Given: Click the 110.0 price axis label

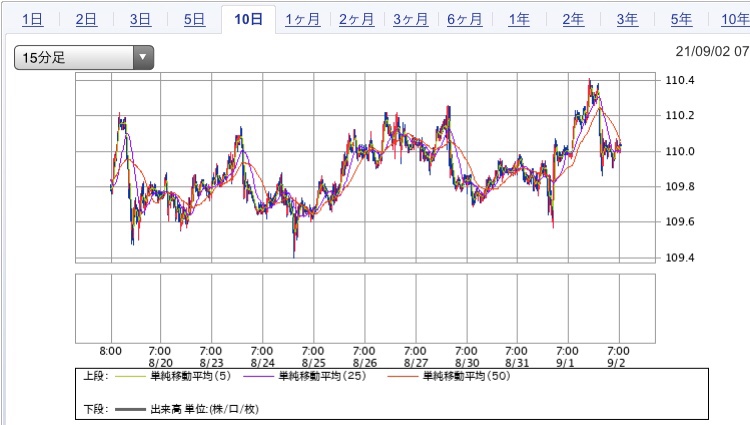Looking at the screenshot, I should (680, 151).
